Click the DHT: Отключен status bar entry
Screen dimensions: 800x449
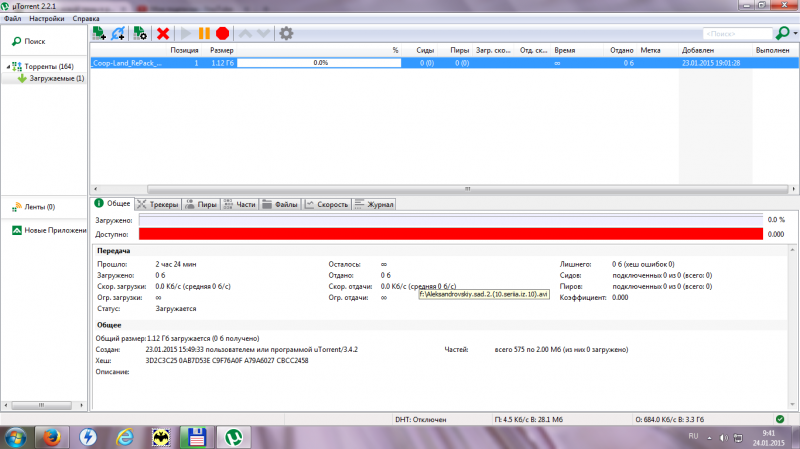420,419
